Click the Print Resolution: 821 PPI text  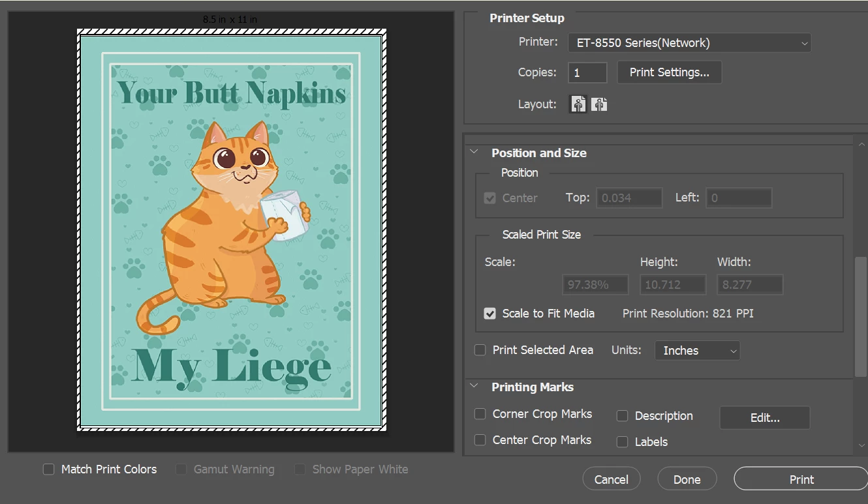click(x=688, y=314)
